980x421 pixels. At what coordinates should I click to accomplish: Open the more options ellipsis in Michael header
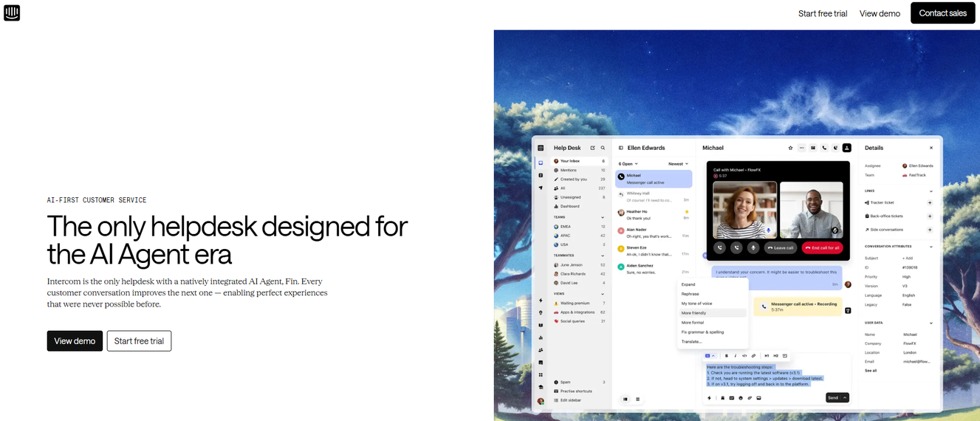[802, 148]
